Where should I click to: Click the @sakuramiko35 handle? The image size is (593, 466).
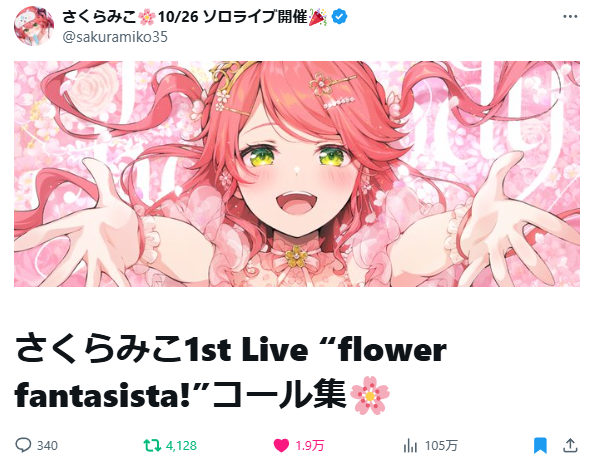pos(115,37)
